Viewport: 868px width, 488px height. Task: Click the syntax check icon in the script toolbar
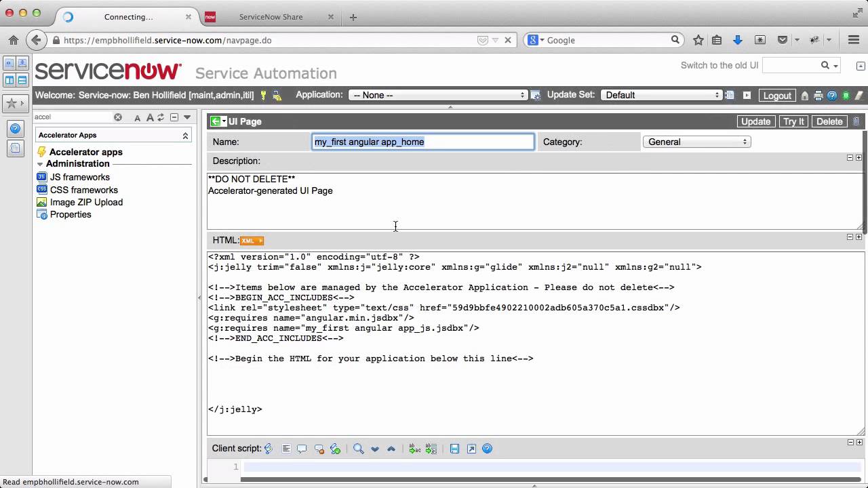pyautogui.click(x=335, y=449)
